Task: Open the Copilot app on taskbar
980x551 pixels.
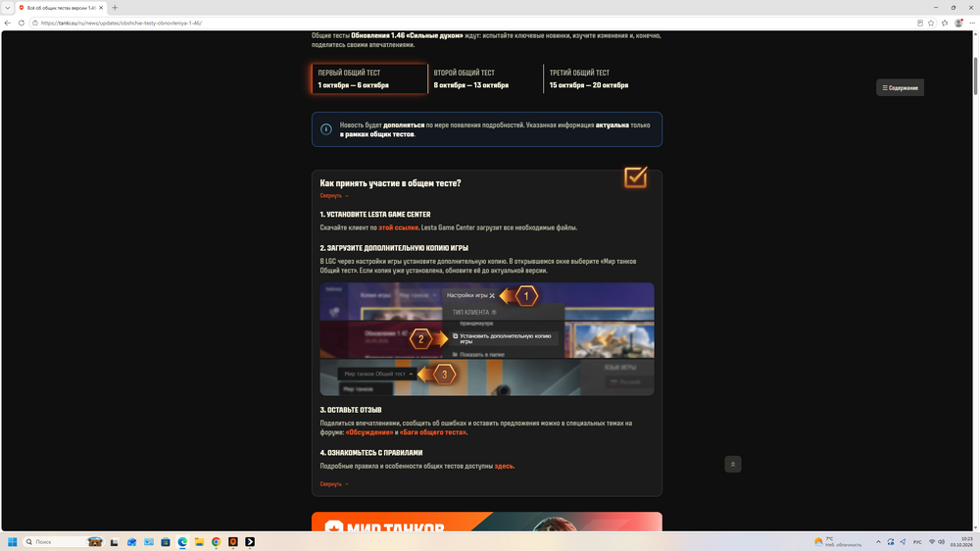Action: (x=132, y=542)
